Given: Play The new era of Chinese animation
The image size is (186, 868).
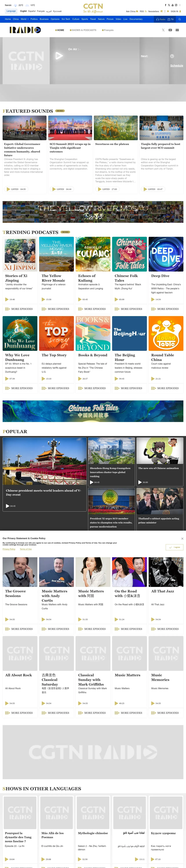Looking at the screenshot, I should tap(140, 482).
